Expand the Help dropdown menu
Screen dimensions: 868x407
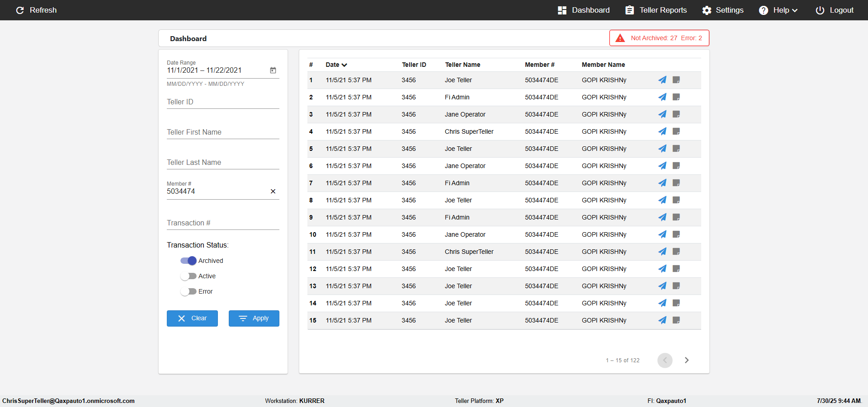pos(778,10)
